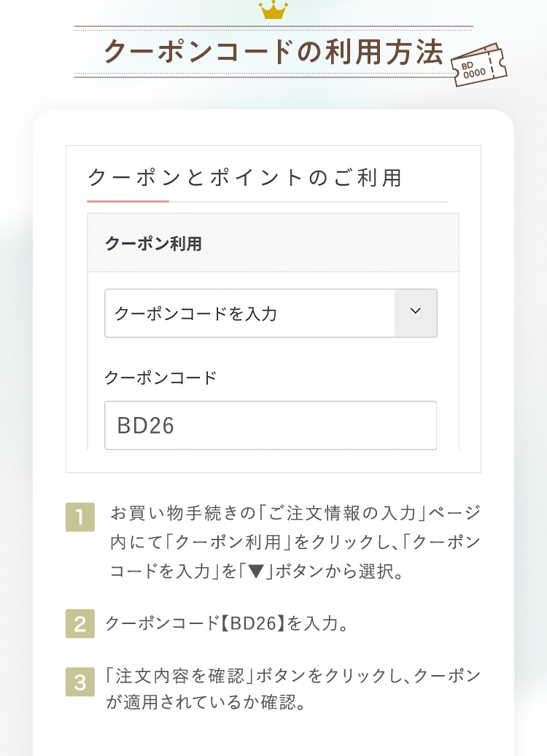Image resolution: width=547 pixels, height=756 pixels.
Task: Click the chevron on the coupon selection box
Action: pyautogui.click(x=416, y=313)
